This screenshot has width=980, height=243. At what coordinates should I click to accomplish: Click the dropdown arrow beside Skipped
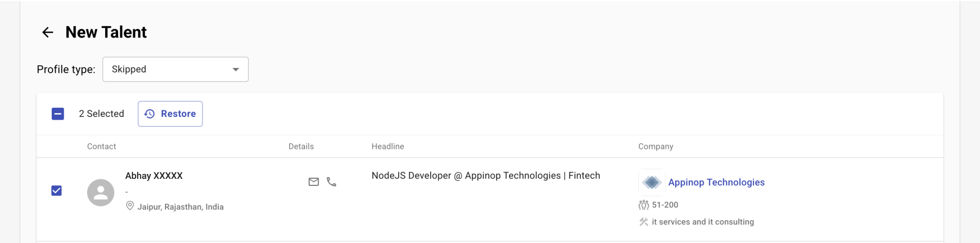(236, 70)
